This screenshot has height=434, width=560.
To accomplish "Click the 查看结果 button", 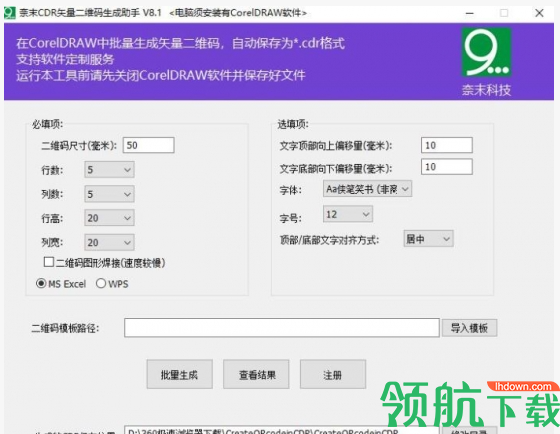I will pyautogui.click(x=256, y=374).
